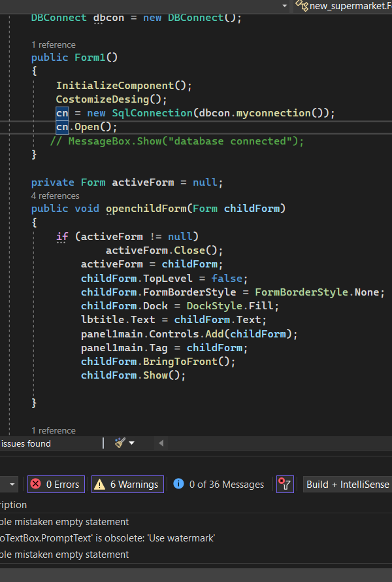Open the Build + IntelliSense source dropdown
Viewport: 392px width, 582px height.
pyautogui.click(x=347, y=484)
